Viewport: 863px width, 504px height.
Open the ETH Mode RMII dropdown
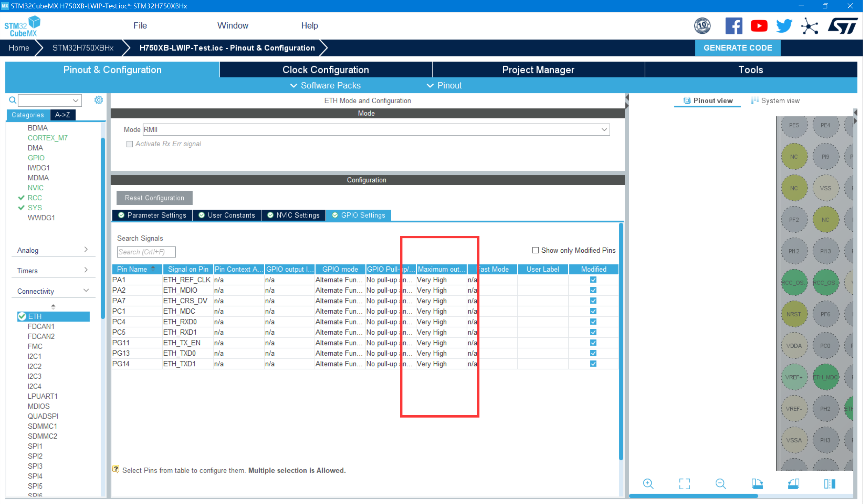(376, 129)
